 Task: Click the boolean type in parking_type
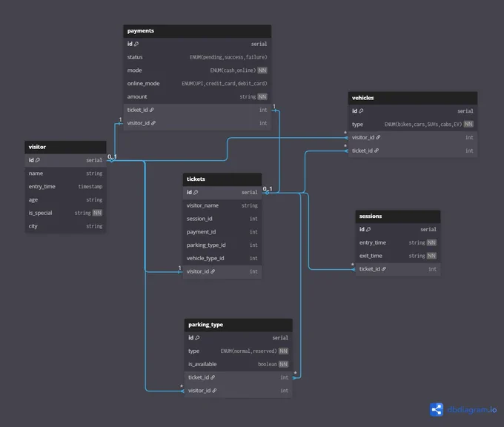[x=268, y=364]
